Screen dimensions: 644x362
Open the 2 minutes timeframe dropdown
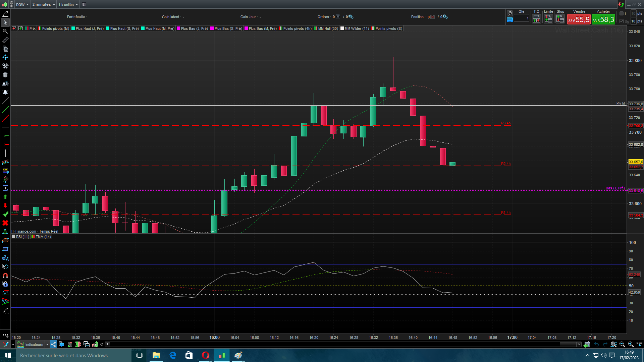coord(44,4)
